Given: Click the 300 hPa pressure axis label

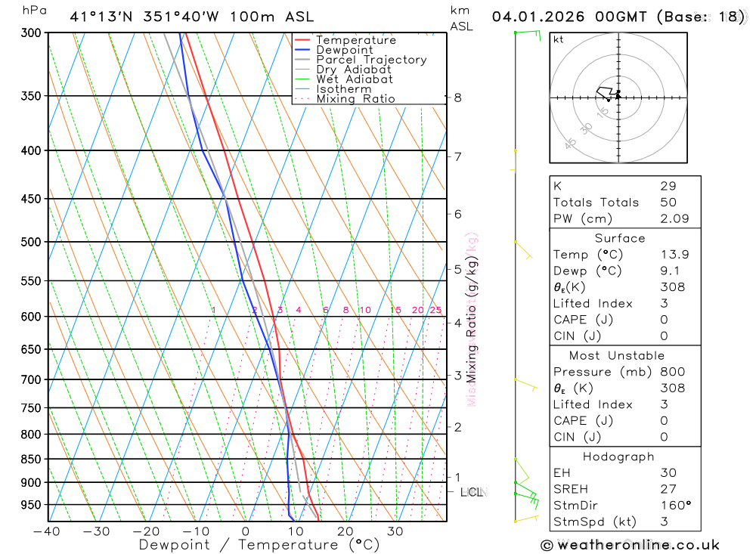Looking at the screenshot, I should [x=31, y=32].
